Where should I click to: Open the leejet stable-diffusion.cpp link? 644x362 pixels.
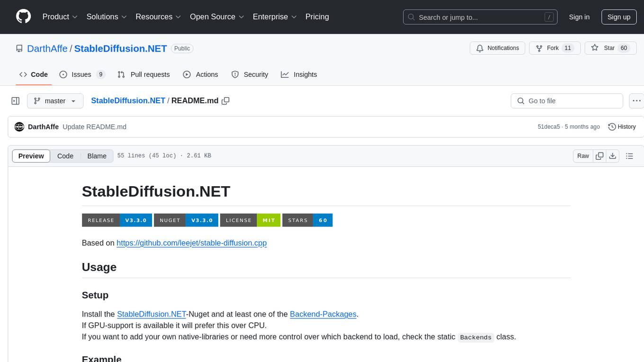pyautogui.click(x=192, y=243)
